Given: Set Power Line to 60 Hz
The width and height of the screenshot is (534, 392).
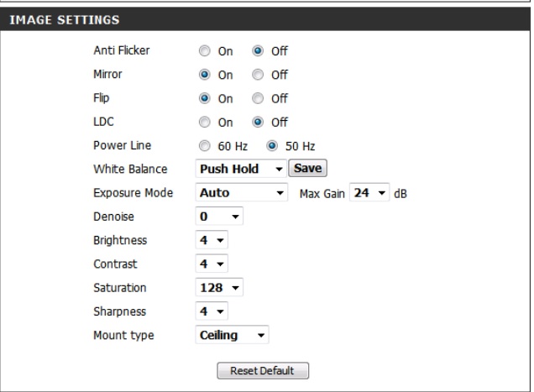Looking at the screenshot, I should point(204,145).
